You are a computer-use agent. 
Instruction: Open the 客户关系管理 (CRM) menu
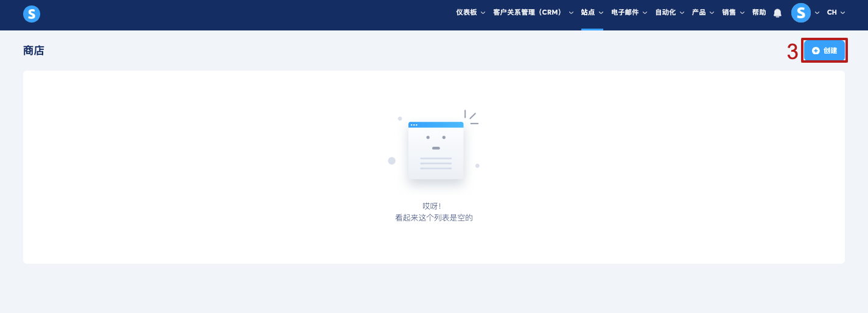[533, 12]
